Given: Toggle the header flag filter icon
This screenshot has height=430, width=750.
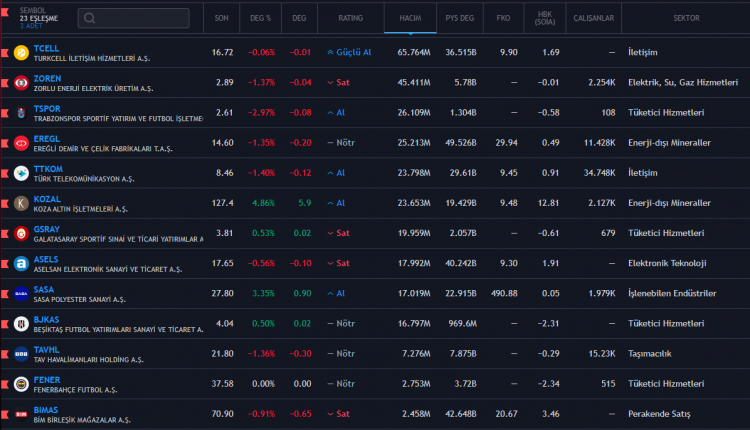Looking at the screenshot, I should click(5, 12).
